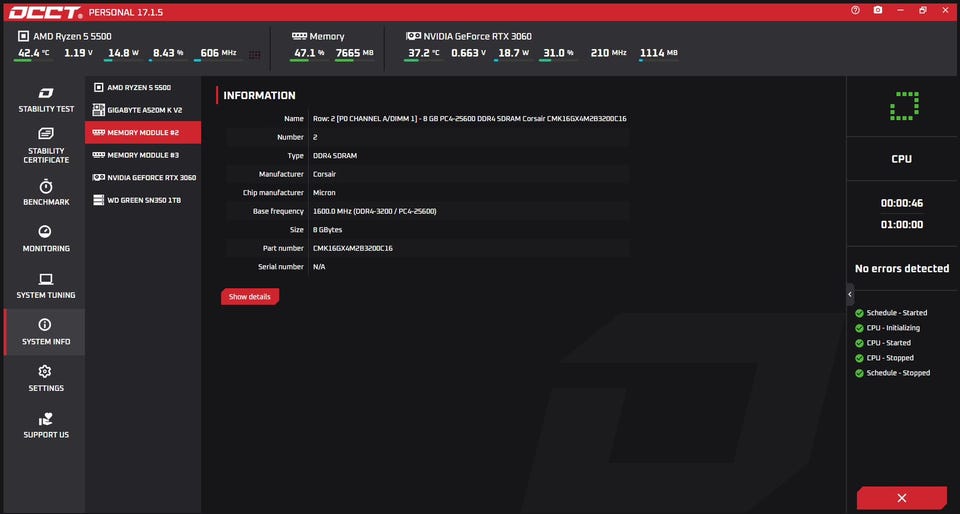Click the INFORMATION section heading
The height and width of the screenshot is (514, 960).
[260, 95]
